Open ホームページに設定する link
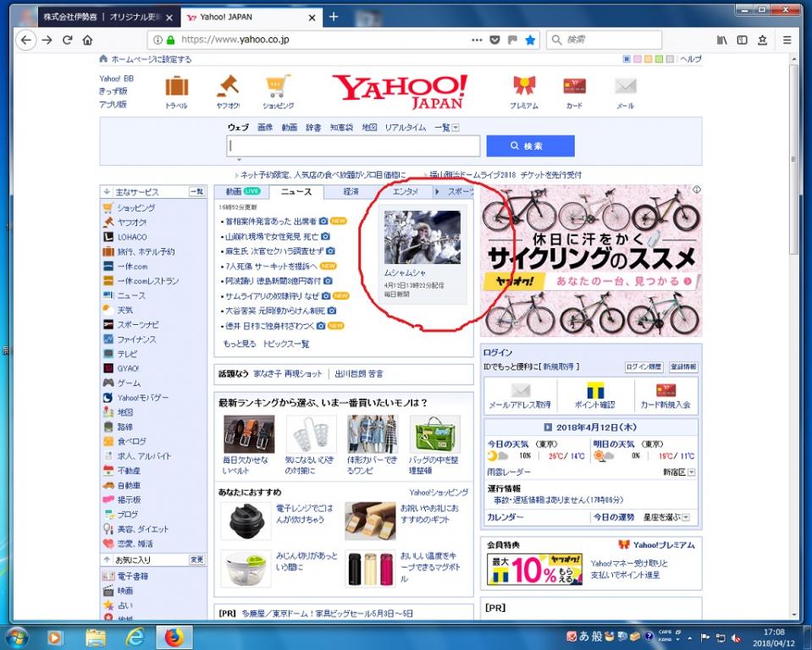 (152, 59)
